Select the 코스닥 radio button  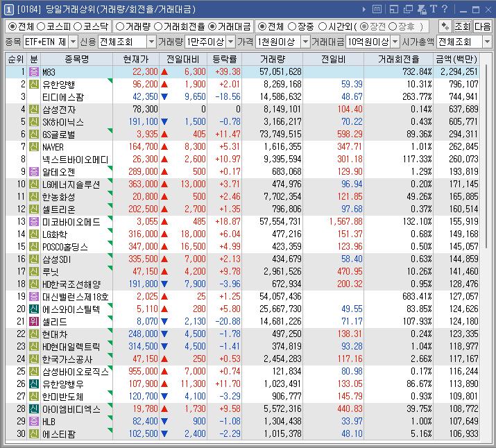click(78, 26)
